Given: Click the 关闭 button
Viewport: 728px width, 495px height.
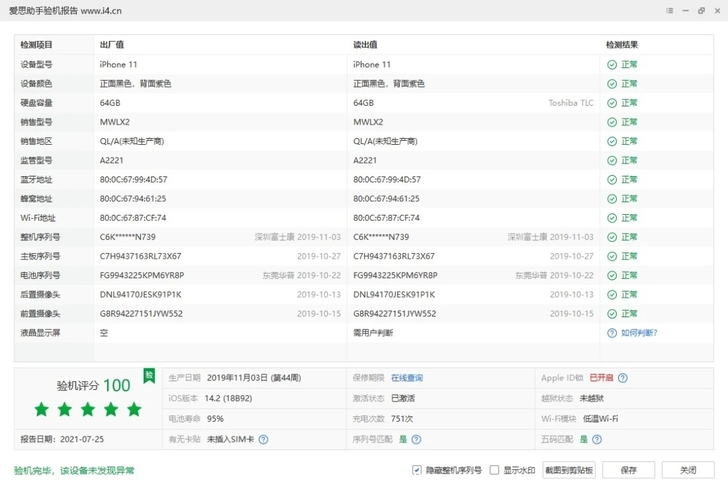Looking at the screenshot, I should point(688,470).
